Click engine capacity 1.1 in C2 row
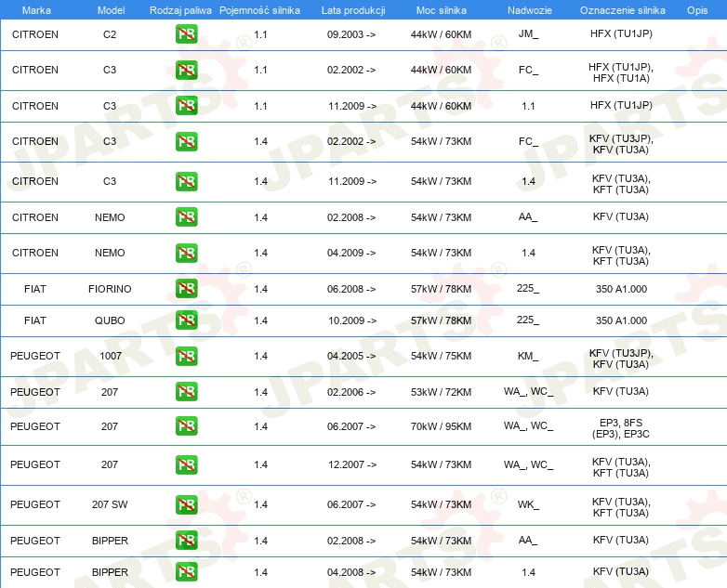The width and height of the screenshot is (727, 588). [x=260, y=34]
